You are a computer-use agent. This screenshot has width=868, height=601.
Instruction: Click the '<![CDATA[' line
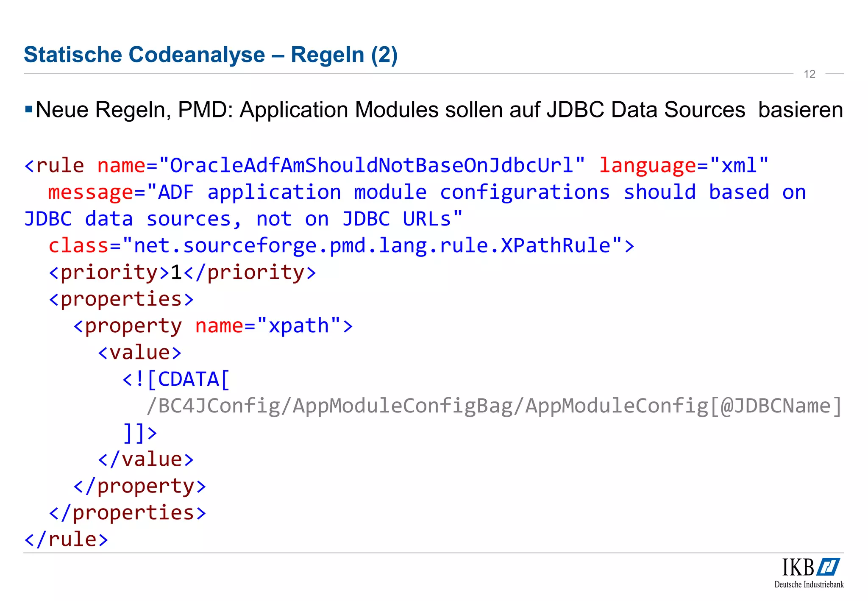point(176,379)
